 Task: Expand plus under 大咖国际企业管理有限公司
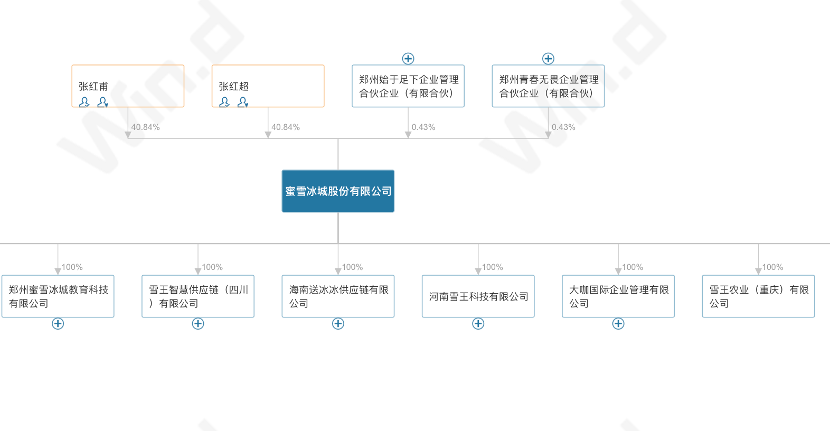618,323
